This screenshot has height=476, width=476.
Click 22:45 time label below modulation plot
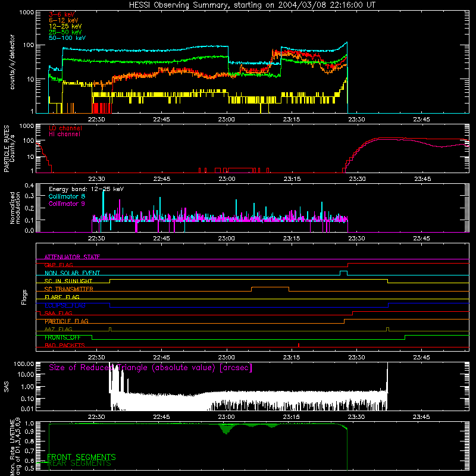click(161, 239)
